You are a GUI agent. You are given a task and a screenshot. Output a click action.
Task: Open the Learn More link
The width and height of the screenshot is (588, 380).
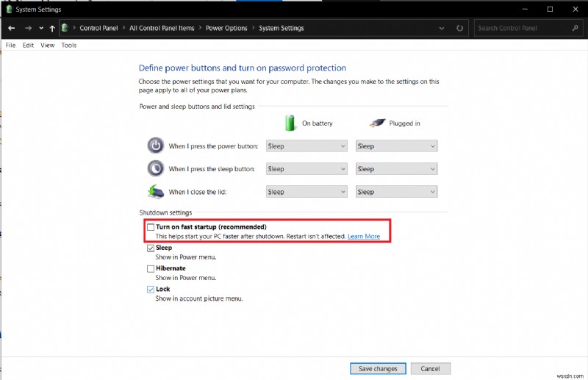click(364, 237)
